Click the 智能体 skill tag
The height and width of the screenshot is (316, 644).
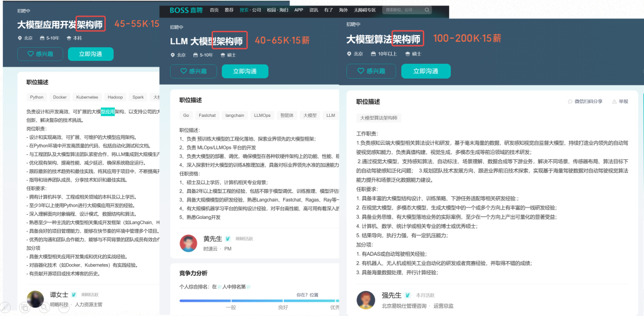coord(287,116)
